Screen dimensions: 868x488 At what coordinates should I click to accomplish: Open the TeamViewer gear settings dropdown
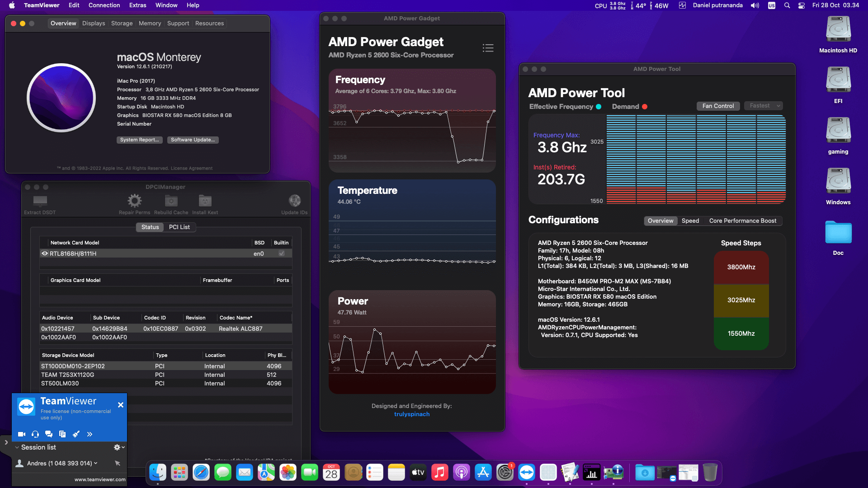(x=119, y=447)
